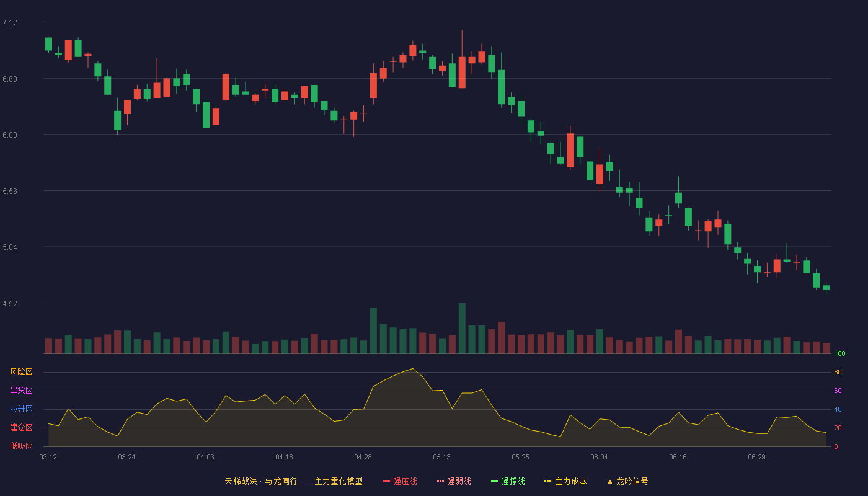Toggle the green 强撑线 legend marker
Image resolution: width=868 pixels, height=496 pixels.
coord(495,481)
